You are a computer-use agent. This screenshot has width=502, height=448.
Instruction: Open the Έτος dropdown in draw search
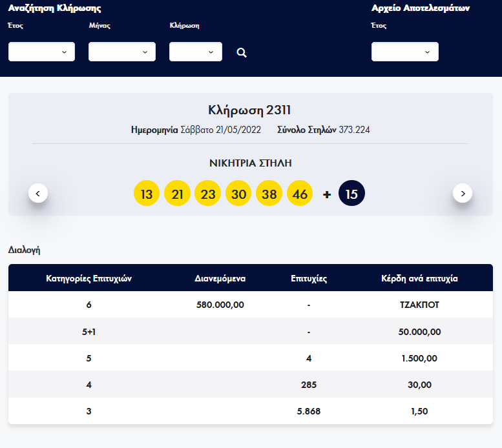pyautogui.click(x=41, y=52)
